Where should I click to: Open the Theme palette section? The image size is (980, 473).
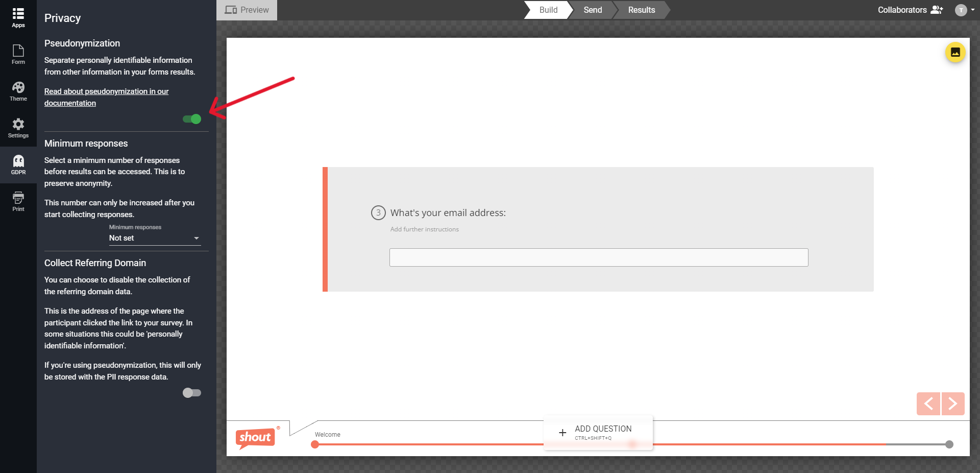pos(18,91)
